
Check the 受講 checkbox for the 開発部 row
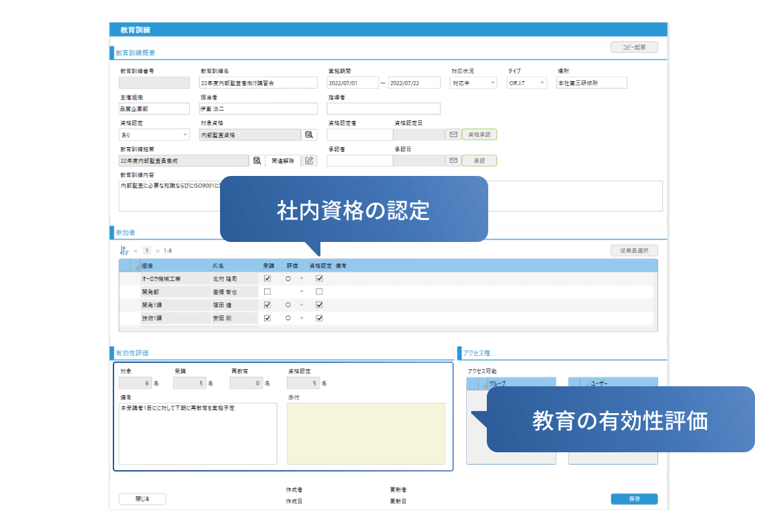267,292
